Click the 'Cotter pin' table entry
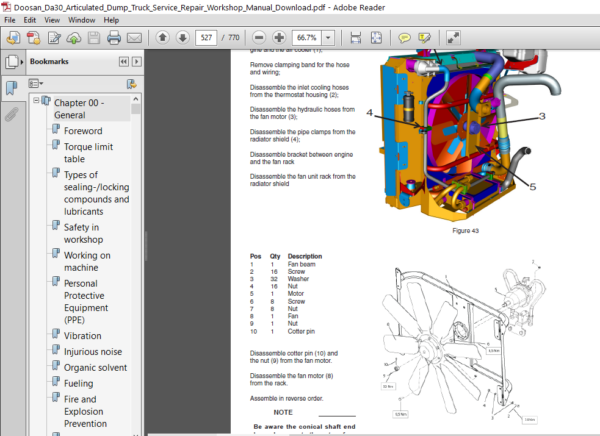Screen dimensions: 600x436 point(301,331)
